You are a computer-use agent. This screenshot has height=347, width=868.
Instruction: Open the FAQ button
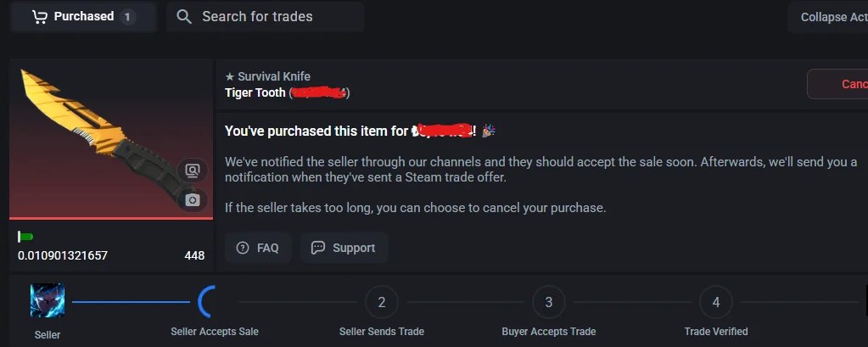click(258, 248)
